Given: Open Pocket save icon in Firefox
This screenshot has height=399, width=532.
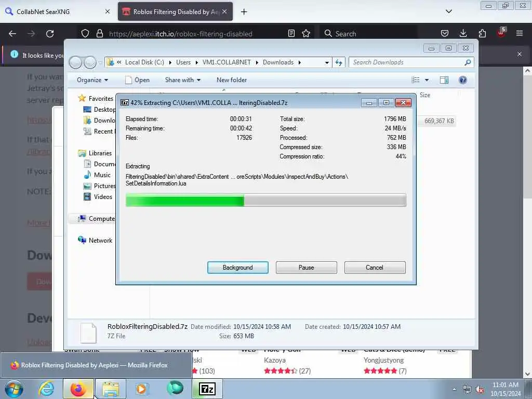Looking at the screenshot, I should coord(445,33).
